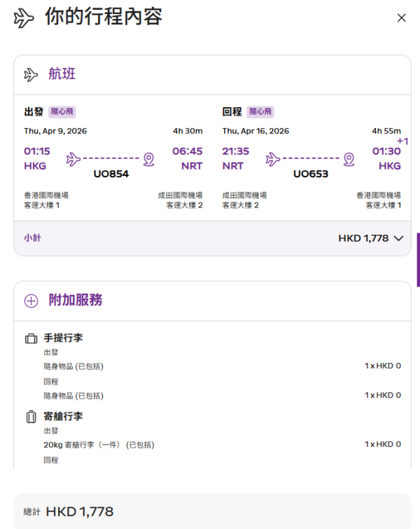Screen dimensions: 420x529
Task: Click the destination pin icon before HKG 01:30
Action: (x=349, y=159)
